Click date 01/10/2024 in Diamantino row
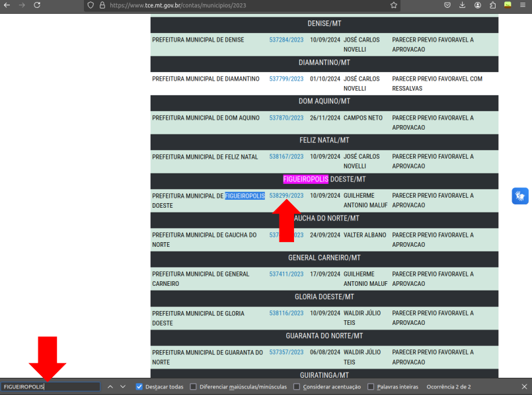Screen dimensions: 532x395 point(325,79)
